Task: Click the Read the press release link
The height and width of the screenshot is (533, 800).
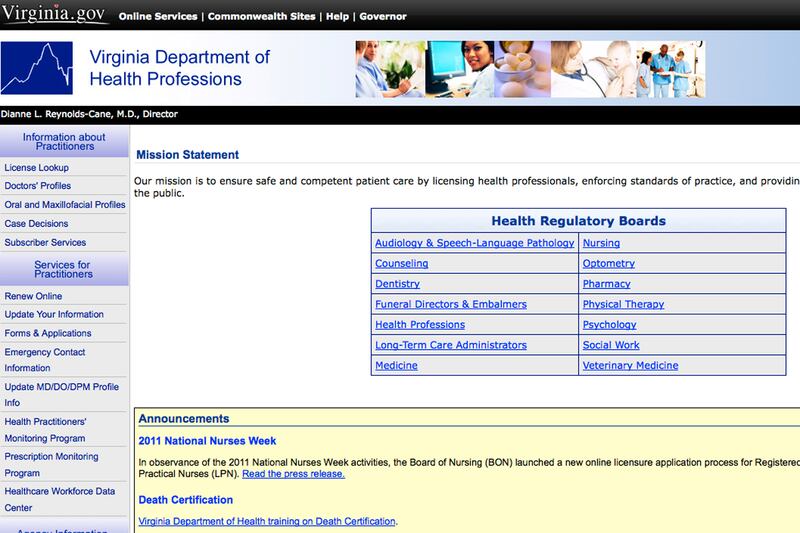Action: click(293, 474)
